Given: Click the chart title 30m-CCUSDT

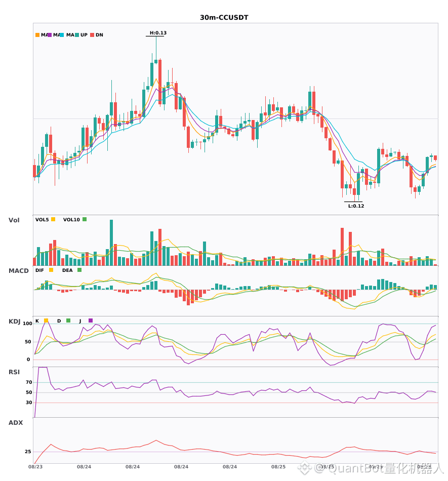Looking at the screenshot, I should [x=224, y=18].
